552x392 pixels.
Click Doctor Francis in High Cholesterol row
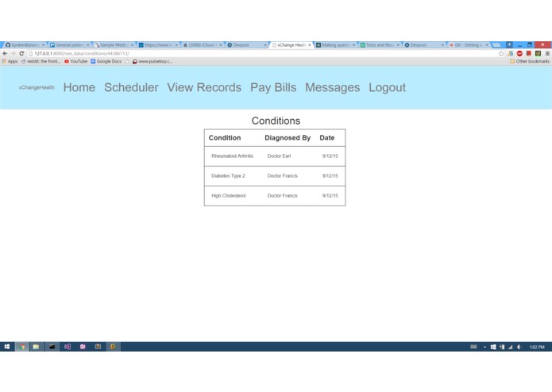point(282,195)
